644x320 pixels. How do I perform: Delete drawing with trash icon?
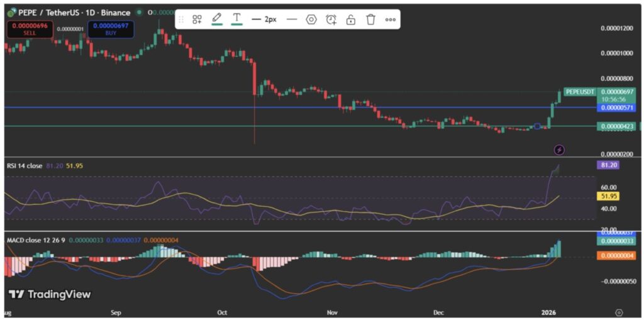370,19
